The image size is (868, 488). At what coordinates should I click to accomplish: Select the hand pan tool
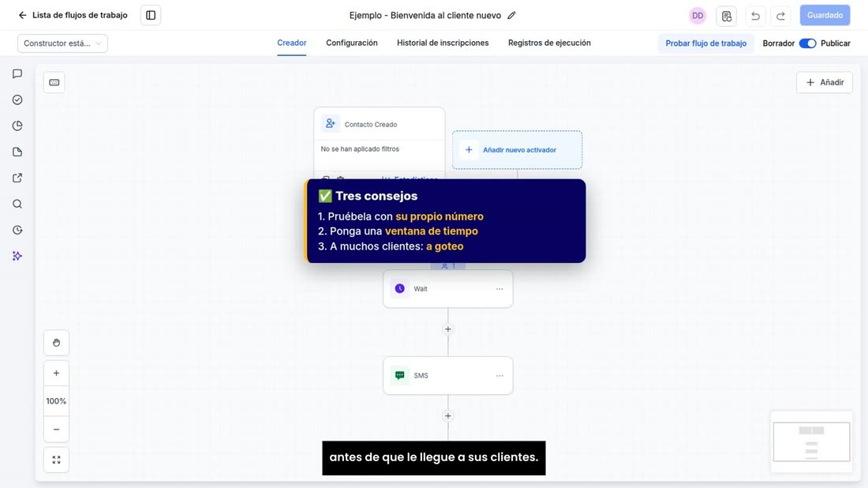[x=57, y=343]
